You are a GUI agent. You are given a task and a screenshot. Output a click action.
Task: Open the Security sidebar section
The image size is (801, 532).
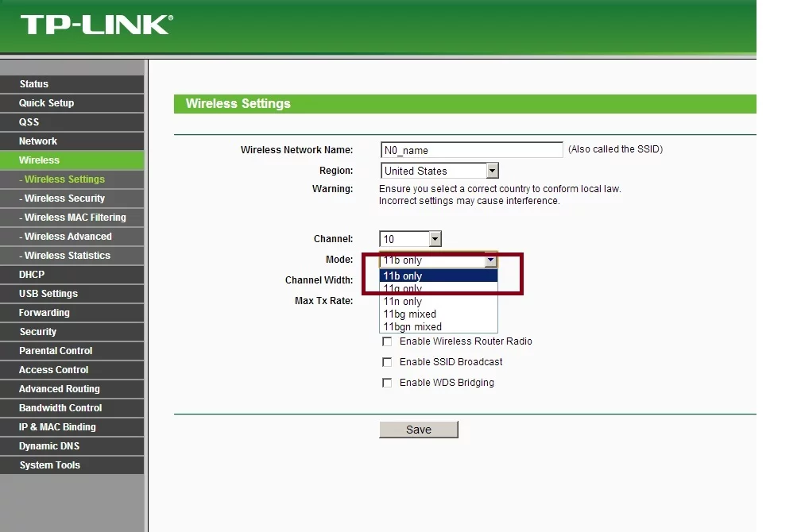coord(72,332)
